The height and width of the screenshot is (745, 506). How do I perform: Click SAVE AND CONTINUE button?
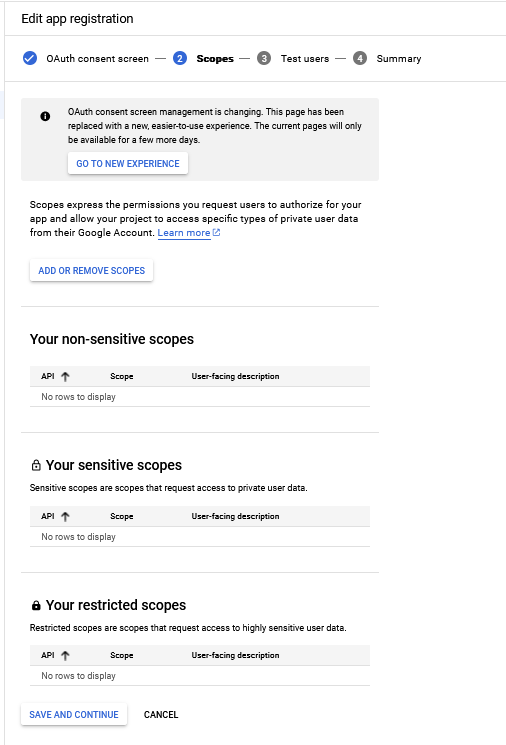(74, 715)
